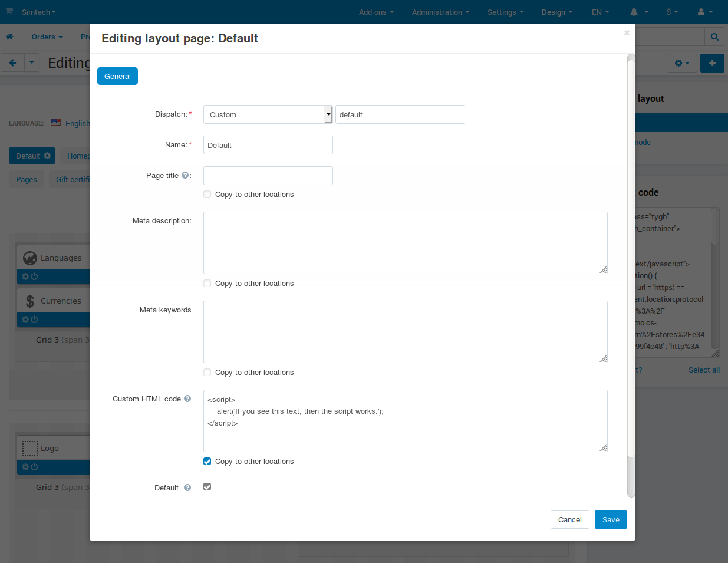Open the Languages block gear settings

pyautogui.click(x=25, y=276)
